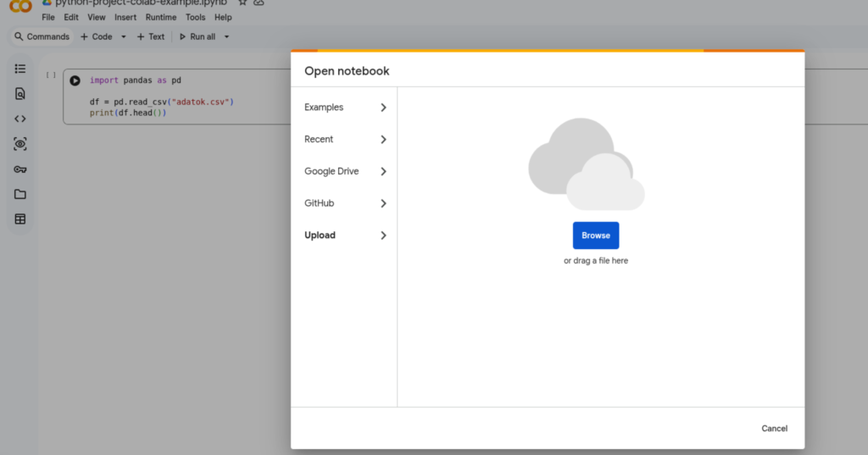Open the Code snippets sidebar icon
The image size is (868, 455).
(20, 119)
